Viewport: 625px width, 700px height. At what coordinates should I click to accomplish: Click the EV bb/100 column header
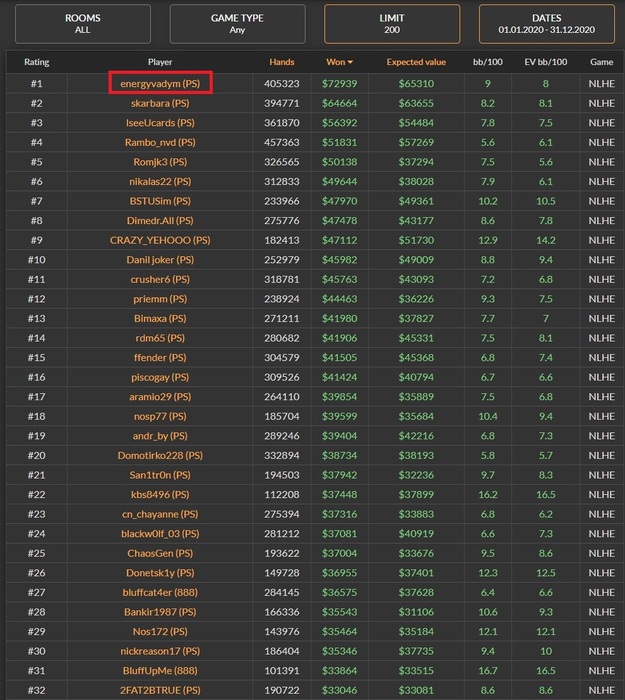pos(546,62)
